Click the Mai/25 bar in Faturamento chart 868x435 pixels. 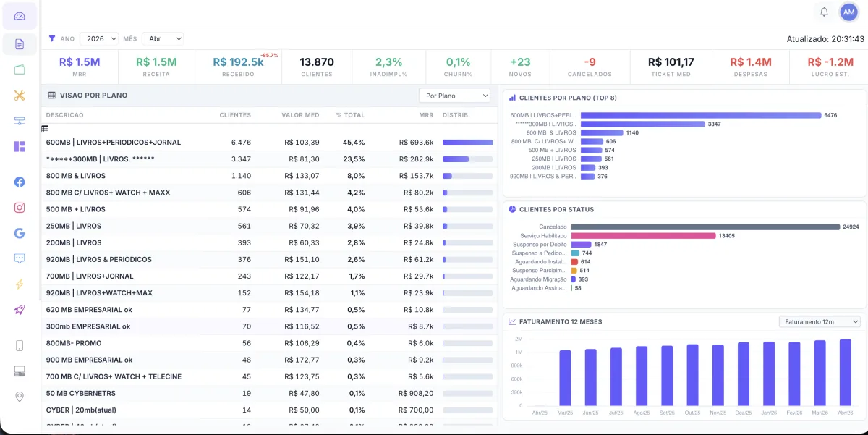(565, 378)
